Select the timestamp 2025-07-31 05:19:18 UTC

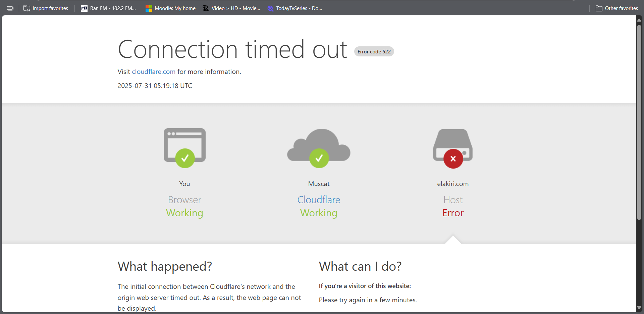155,86
